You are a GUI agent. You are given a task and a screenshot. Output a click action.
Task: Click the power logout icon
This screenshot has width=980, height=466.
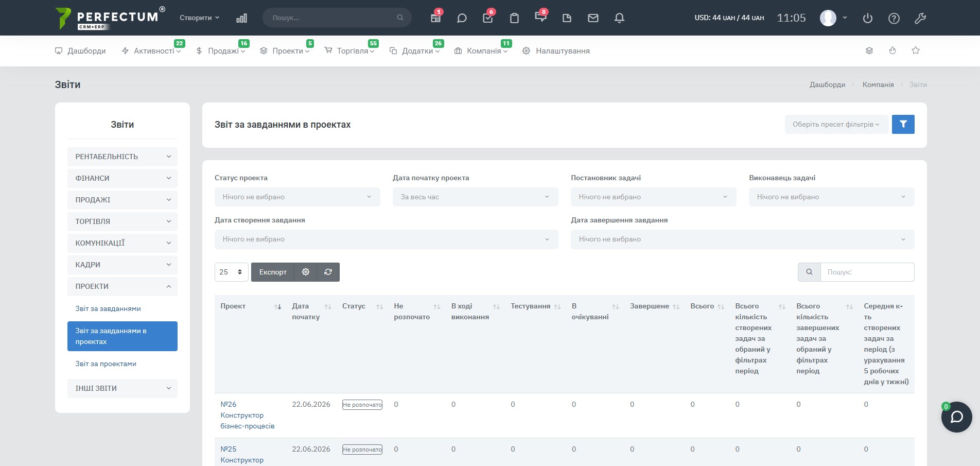pos(867,18)
